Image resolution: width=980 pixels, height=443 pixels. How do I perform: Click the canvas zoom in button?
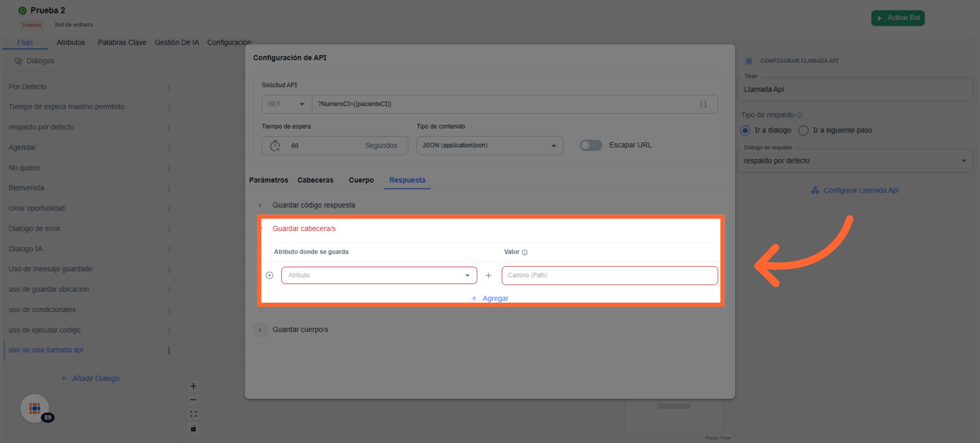pos(194,386)
